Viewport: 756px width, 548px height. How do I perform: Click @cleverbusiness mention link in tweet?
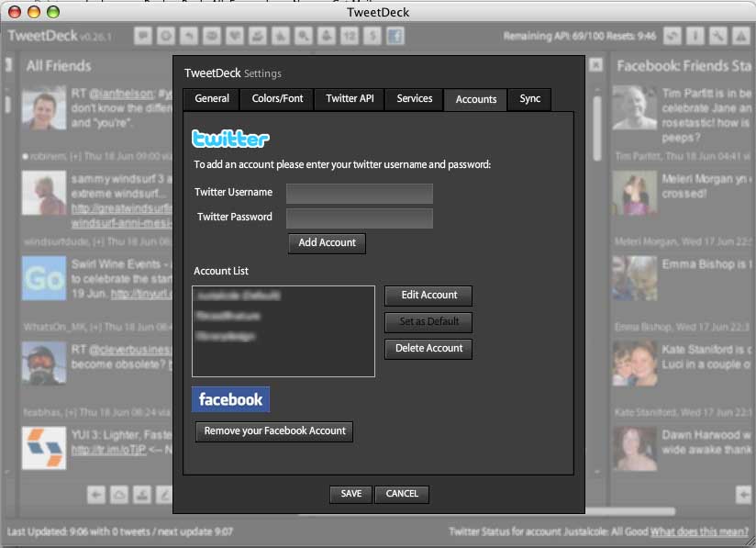pyautogui.click(x=130, y=349)
